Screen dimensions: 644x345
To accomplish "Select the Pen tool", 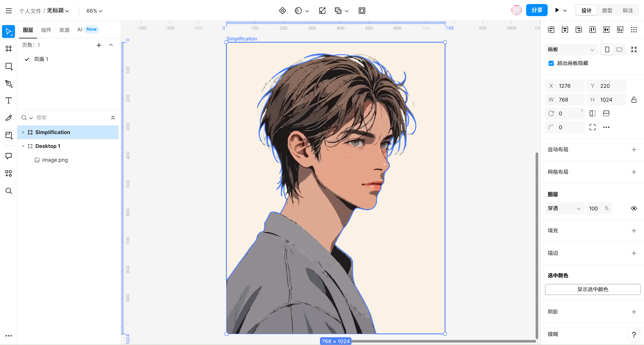I will 9,83.
